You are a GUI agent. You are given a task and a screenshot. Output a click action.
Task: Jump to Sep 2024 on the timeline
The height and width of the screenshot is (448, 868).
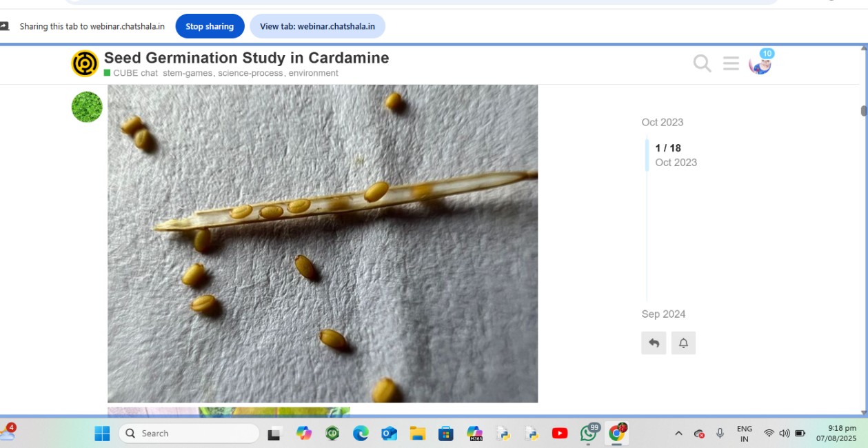(663, 314)
